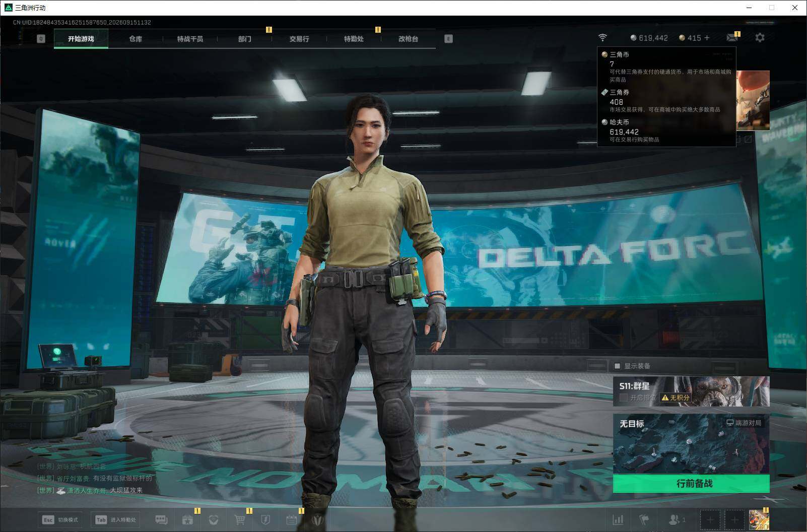Click world chat message from 潇洒人生乔哥
Image resolution: width=807 pixels, height=532 pixels.
[x=90, y=490]
